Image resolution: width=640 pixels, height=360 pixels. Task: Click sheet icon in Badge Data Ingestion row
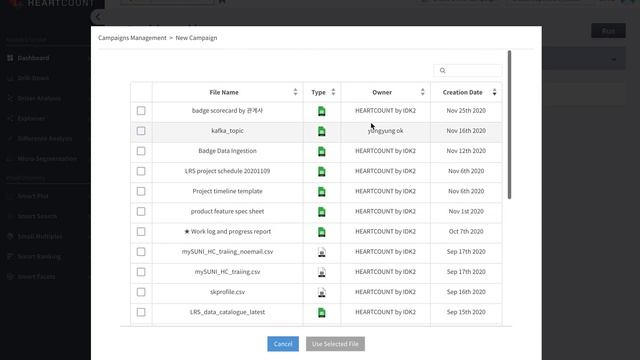coord(322,151)
